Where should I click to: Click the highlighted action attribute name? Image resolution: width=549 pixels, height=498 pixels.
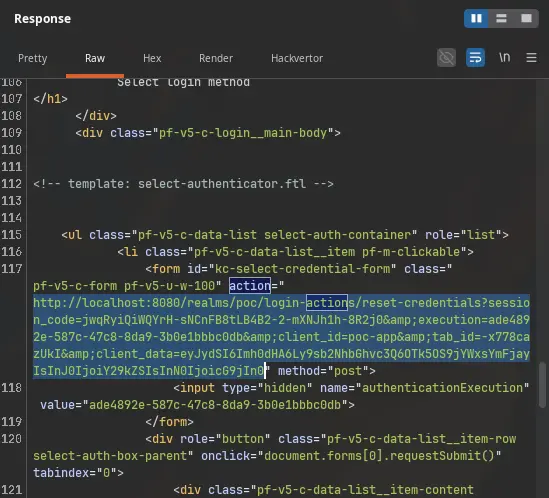click(x=250, y=286)
